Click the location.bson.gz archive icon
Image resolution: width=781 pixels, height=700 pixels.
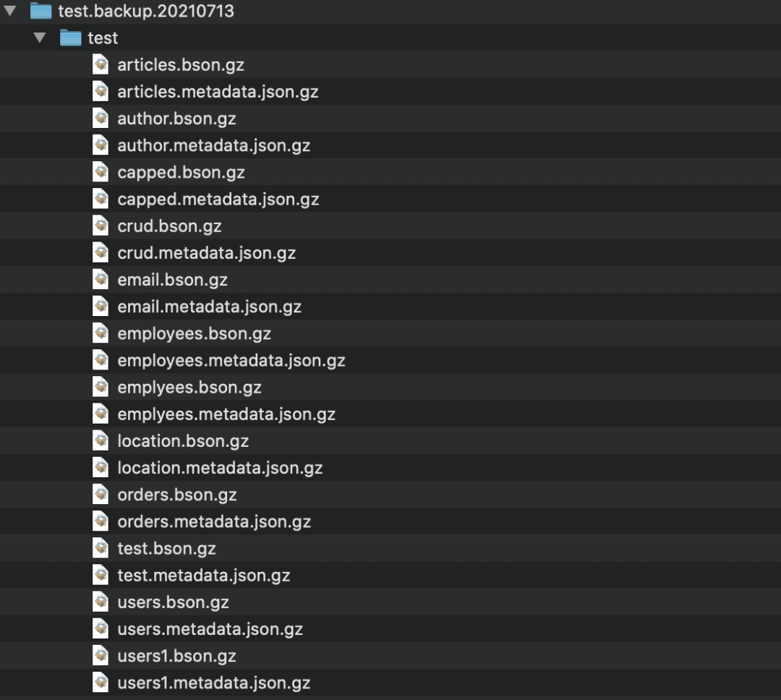tap(101, 441)
